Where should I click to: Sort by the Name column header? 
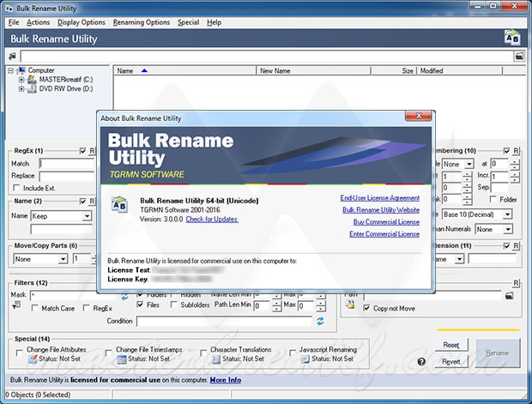tap(184, 71)
